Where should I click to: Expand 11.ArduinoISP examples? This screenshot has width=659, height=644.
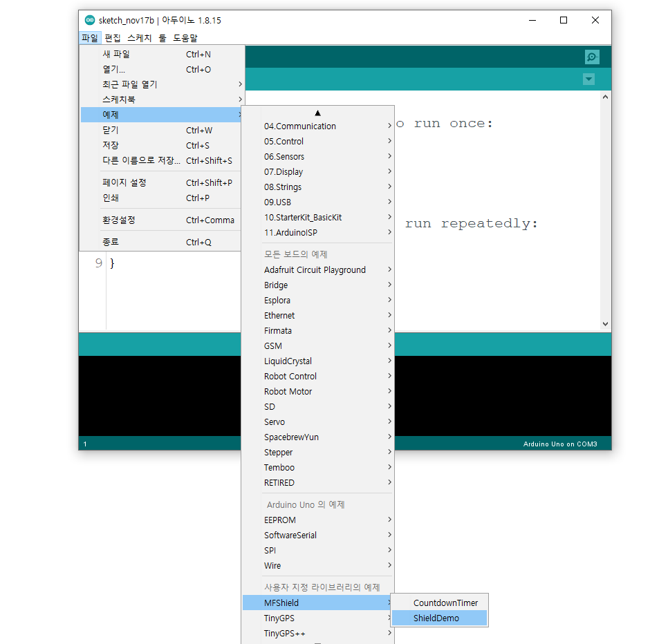tap(317, 232)
